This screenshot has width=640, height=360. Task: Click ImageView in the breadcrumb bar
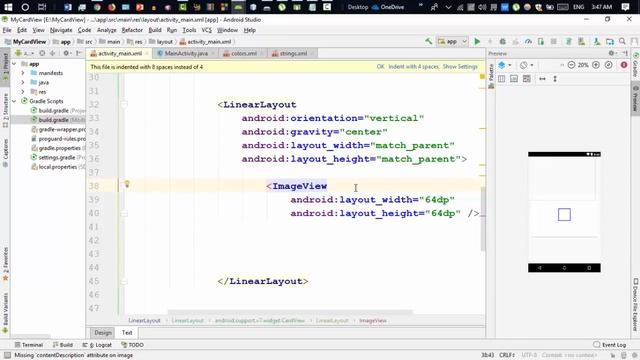(373, 321)
